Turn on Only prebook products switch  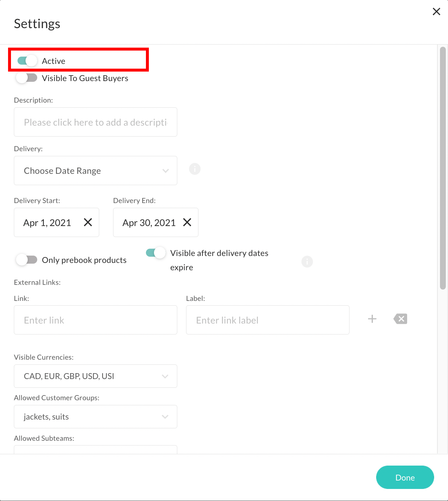click(x=27, y=260)
